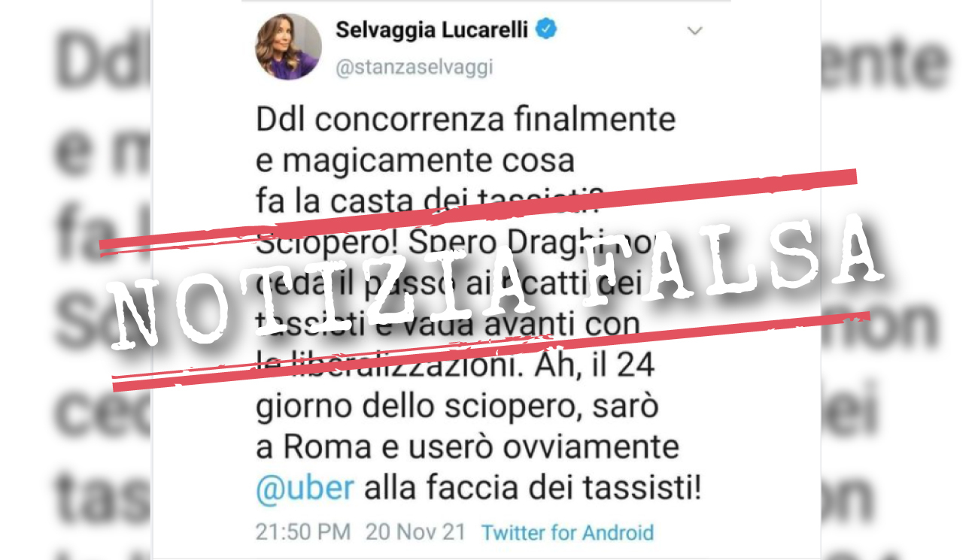Click the 'giorno dello sciopero, sarò' line
The height and width of the screenshot is (560, 978).
click(457, 407)
